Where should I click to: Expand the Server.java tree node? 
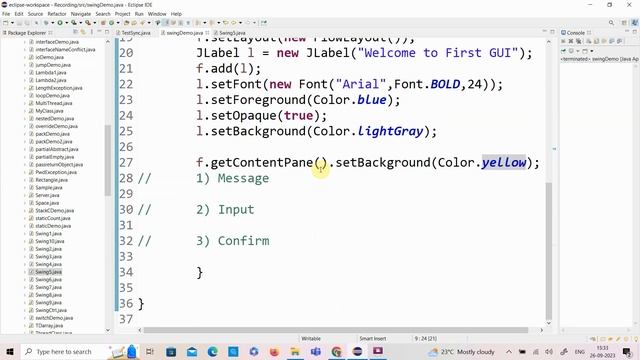pyautogui.click(x=25, y=195)
